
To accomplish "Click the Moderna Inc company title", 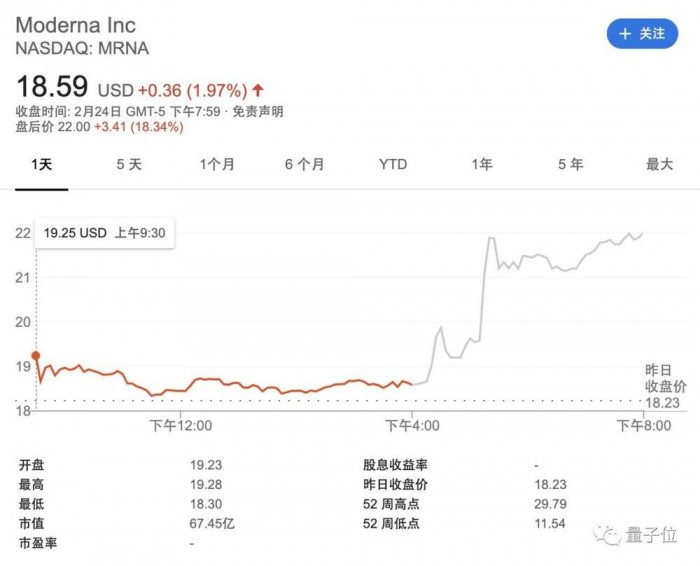I will coord(76,24).
